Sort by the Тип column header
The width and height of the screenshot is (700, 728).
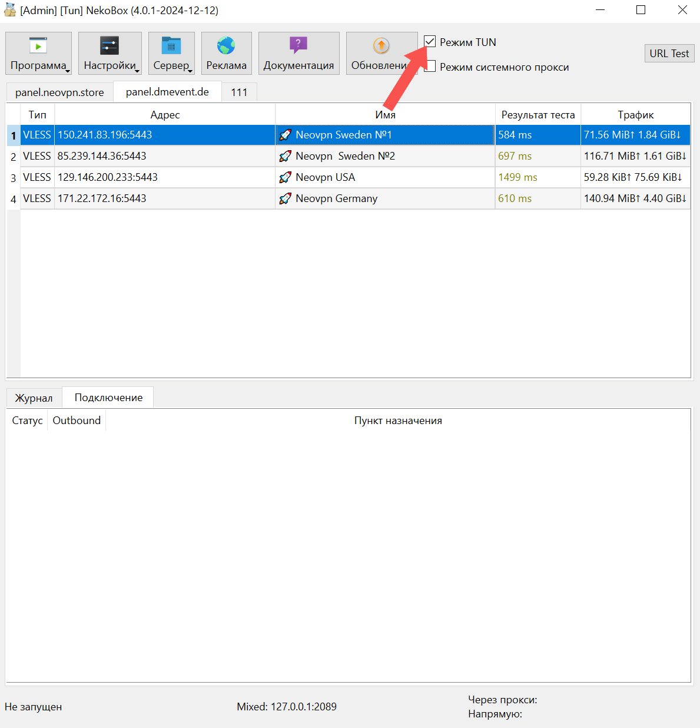tap(38, 115)
